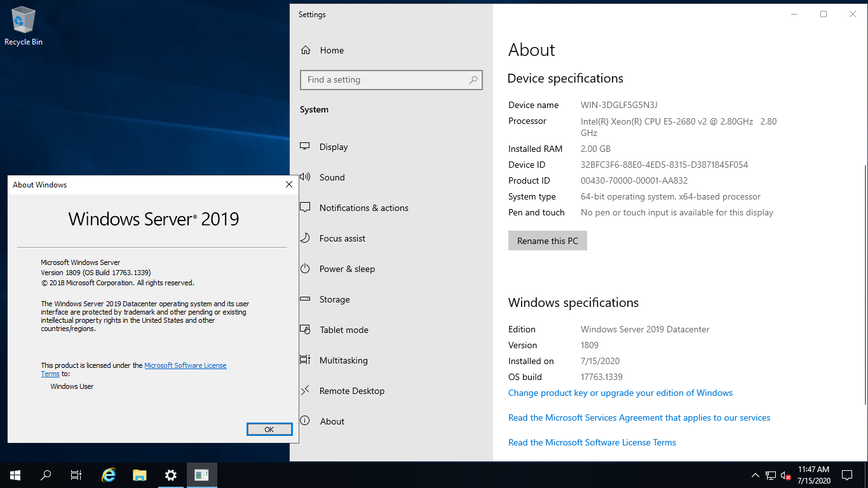Open the Windows Start menu

coord(15,475)
